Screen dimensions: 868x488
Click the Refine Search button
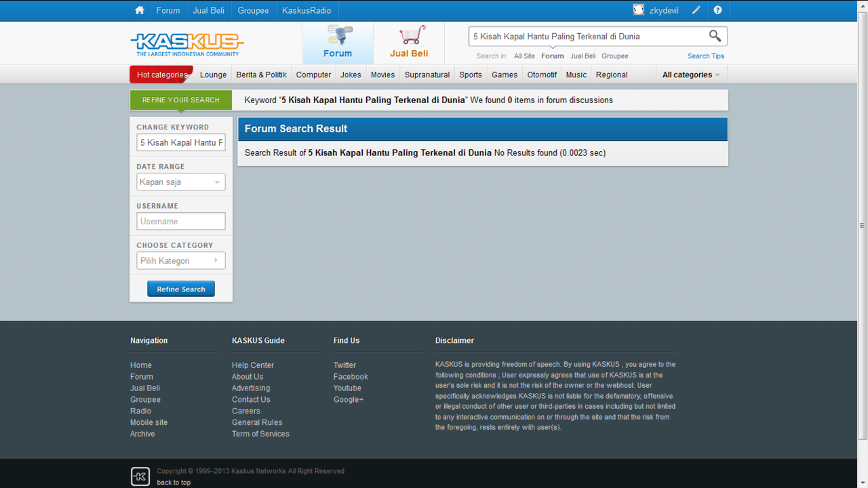click(181, 289)
